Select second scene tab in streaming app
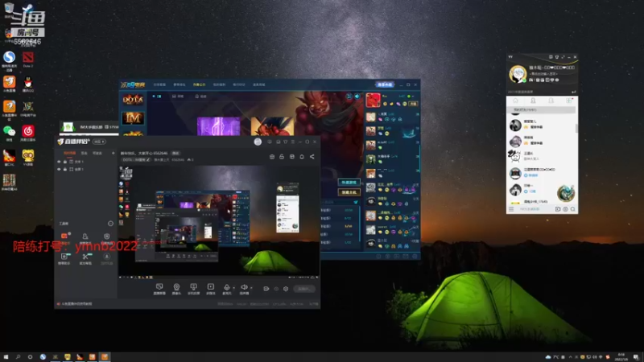Screen dimensions: 644x362 click(x=85, y=153)
